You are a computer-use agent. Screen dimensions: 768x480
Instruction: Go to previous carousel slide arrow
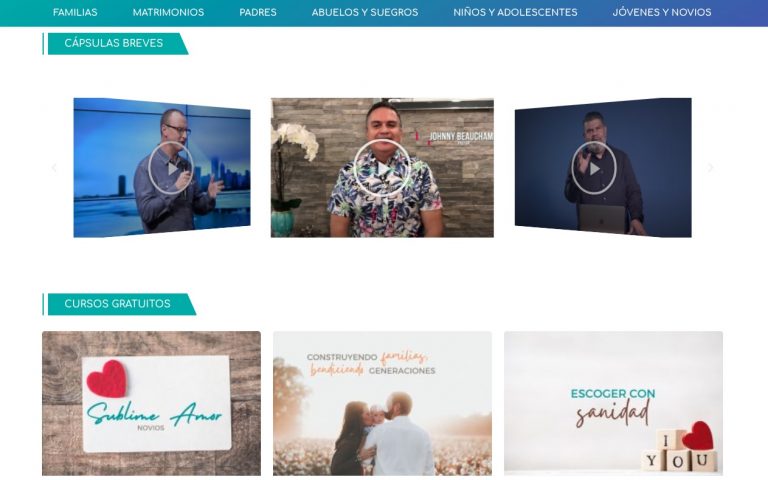[x=54, y=168]
